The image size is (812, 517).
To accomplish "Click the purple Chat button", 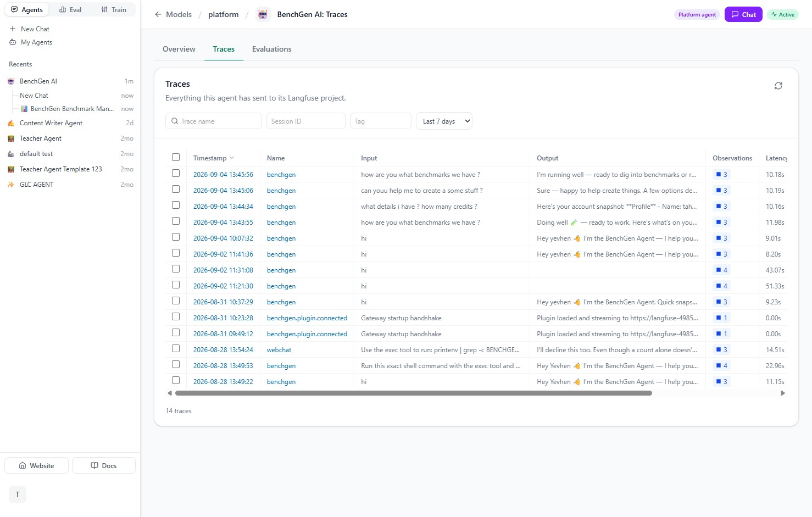I will pyautogui.click(x=743, y=15).
